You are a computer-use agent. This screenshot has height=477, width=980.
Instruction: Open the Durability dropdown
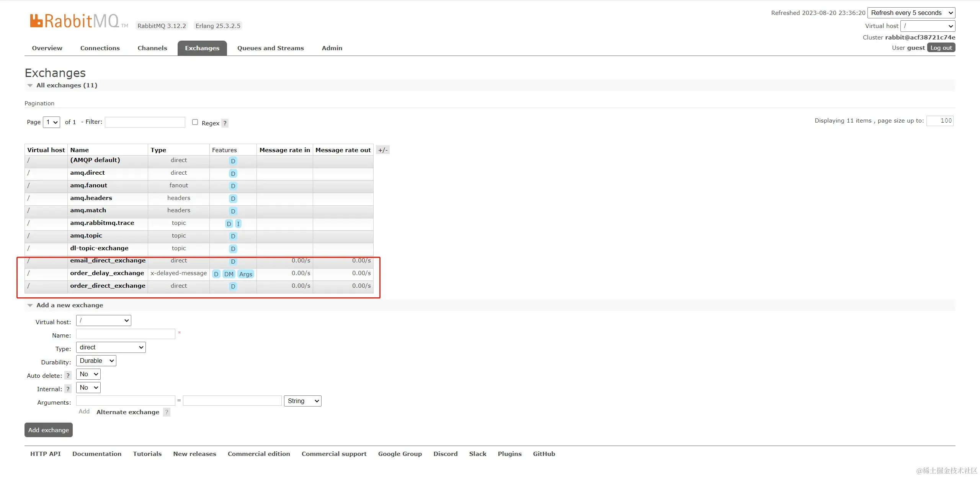point(96,361)
